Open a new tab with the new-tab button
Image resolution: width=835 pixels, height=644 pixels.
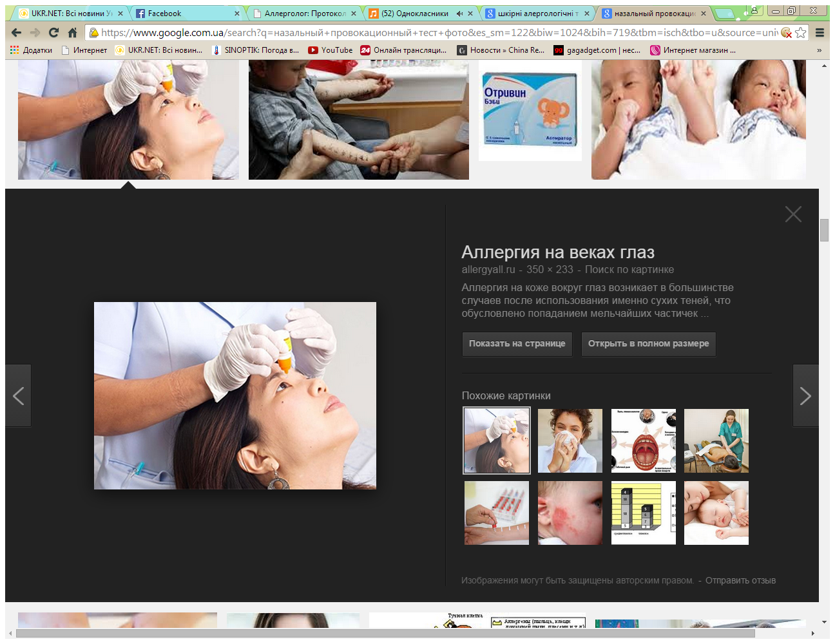click(x=725, y=13)
